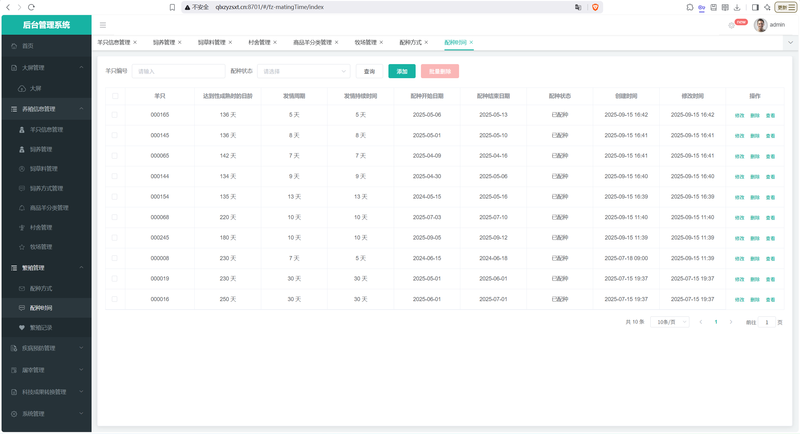The width and height of the screenshot is (800, 434).
Task: Open the browser downloads icon
Action: (737, 7)
